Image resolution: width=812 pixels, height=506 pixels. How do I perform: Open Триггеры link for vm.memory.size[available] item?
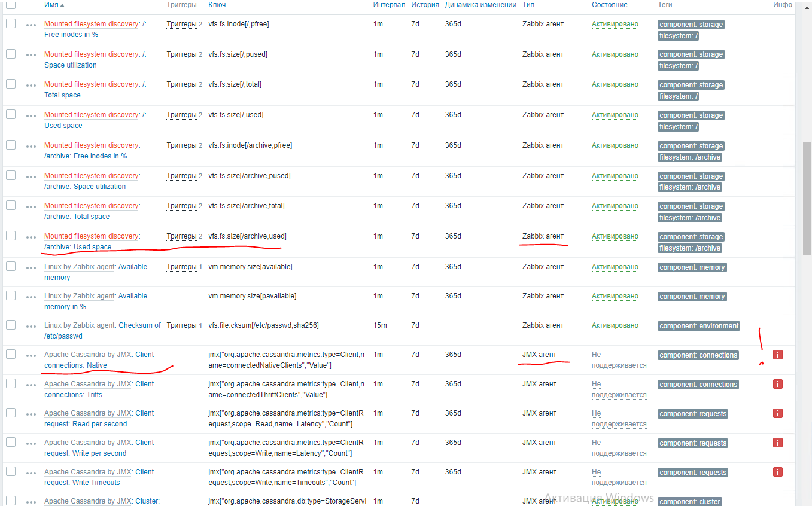pyautogui.click(x=181, y=267)
